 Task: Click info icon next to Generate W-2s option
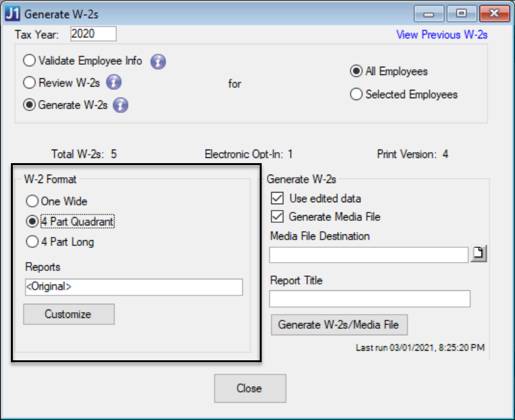(x=120, y=105)
